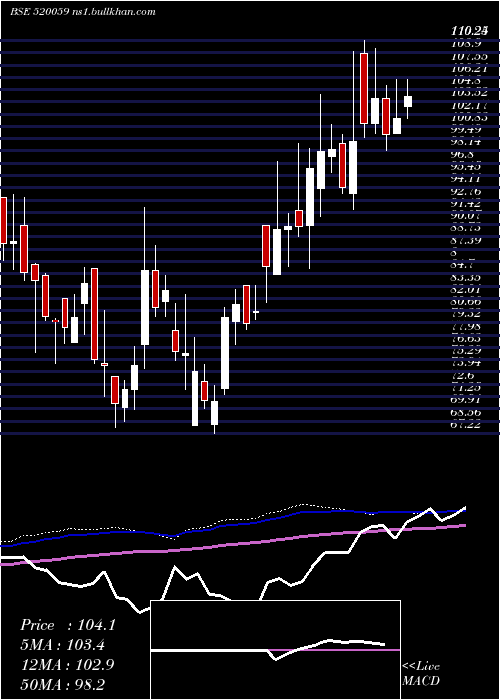Click the 82.01 price axis label
500x700 pixels.
(x=468, y=290)
